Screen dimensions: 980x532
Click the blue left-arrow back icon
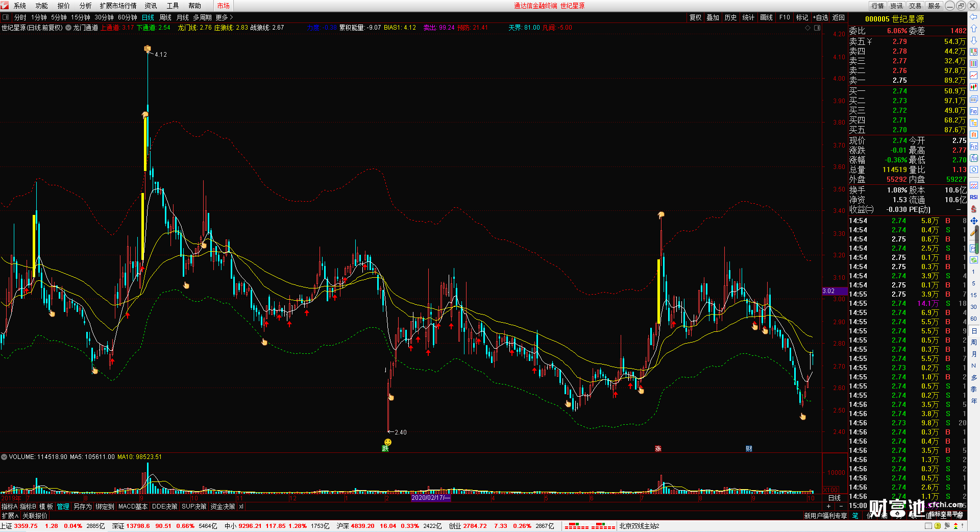coord(974,17)
